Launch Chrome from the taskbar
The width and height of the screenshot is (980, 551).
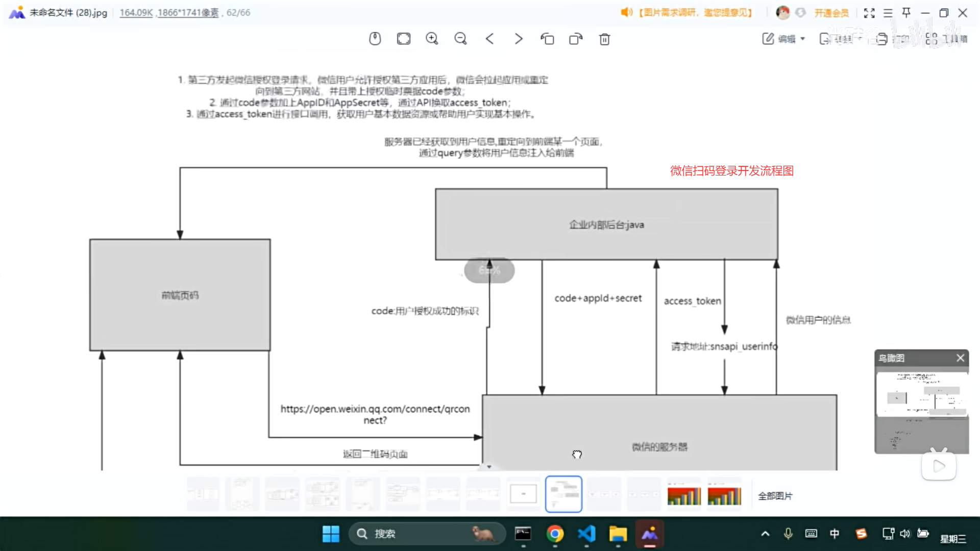click(x=556, y=534)
